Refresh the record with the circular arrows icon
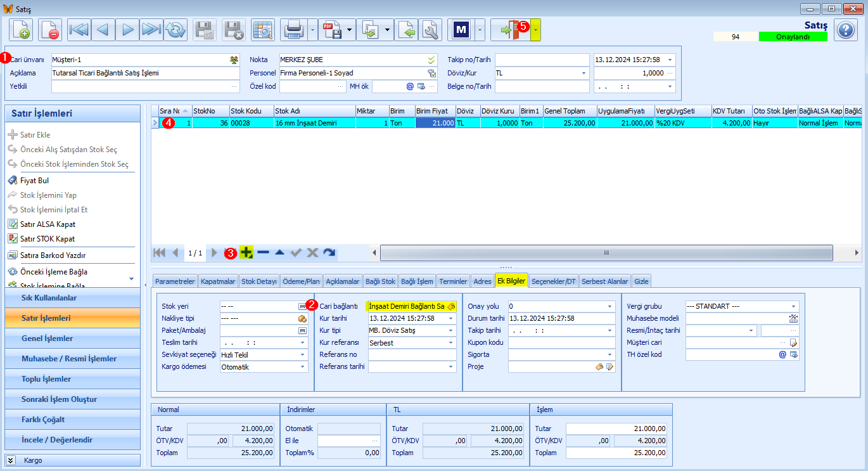Viewport: 868px width, 471px height. coord(176,30)
